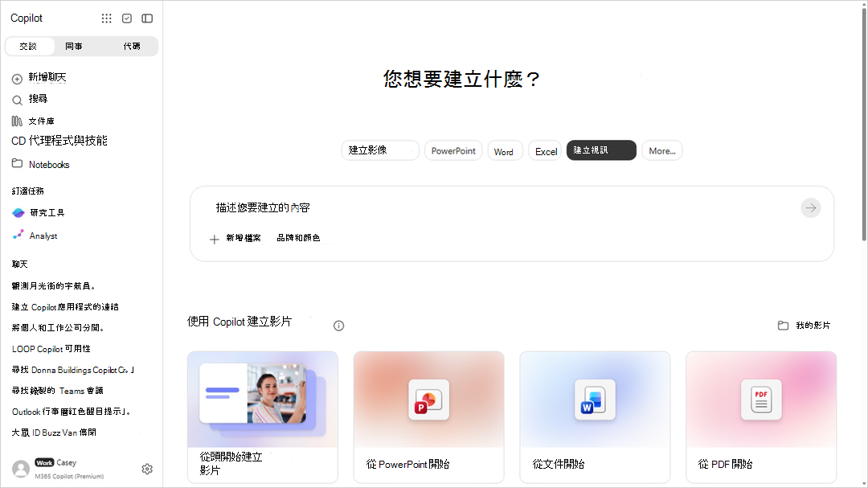Click the Copilot title in the sidebar
This screenshot has width=868, height=488.
(x=27, y=18)
